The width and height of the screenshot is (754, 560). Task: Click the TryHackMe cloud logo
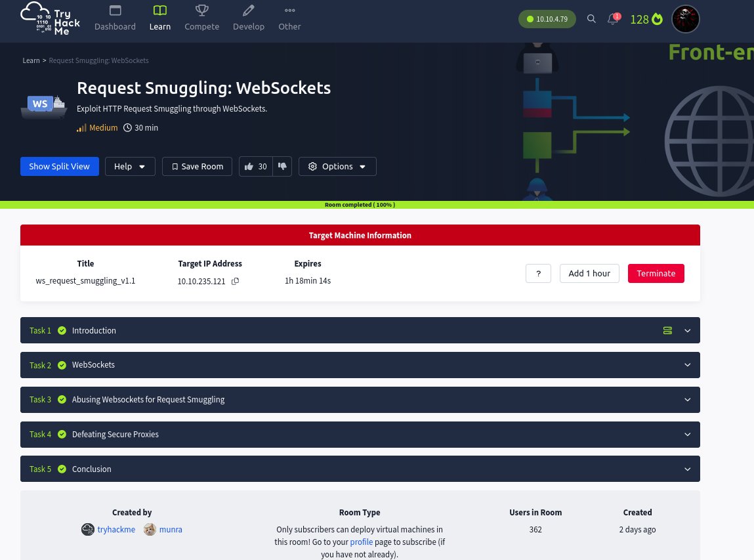(50, 19)
